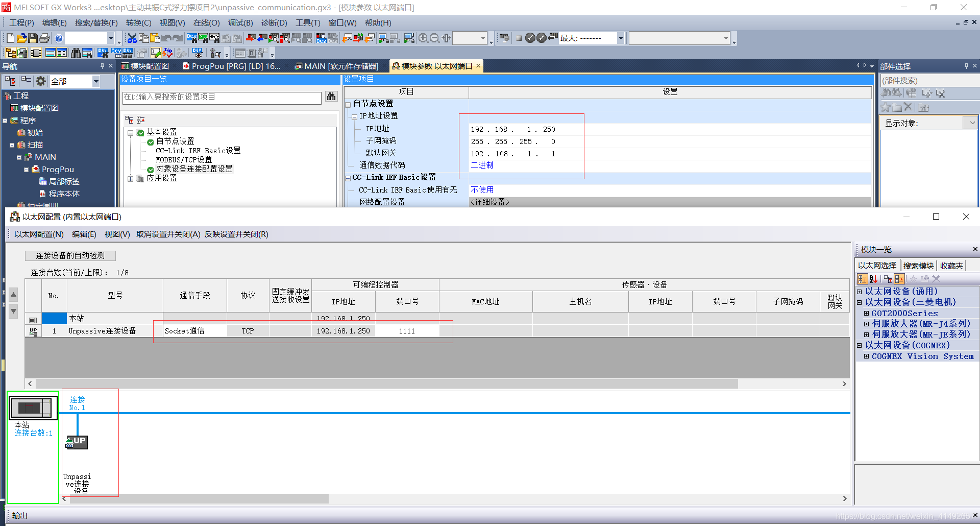Click the setting item search input field
980x526 pixels.
point(222,97)
